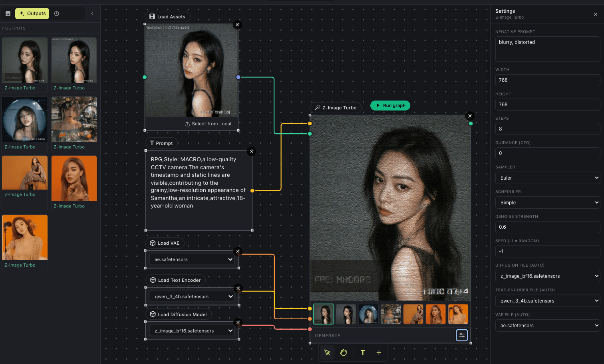Click the Denoise Strength input field

(x=548, y=227)
